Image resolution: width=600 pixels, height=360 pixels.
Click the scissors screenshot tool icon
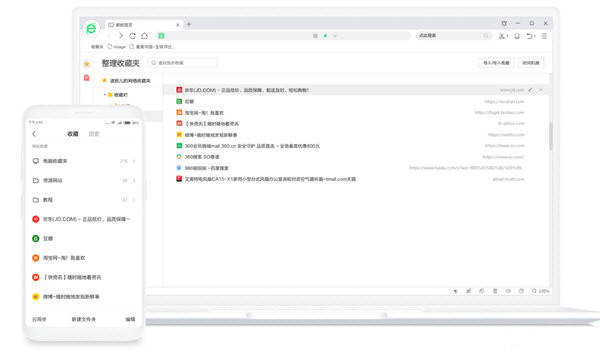[503, 36]
